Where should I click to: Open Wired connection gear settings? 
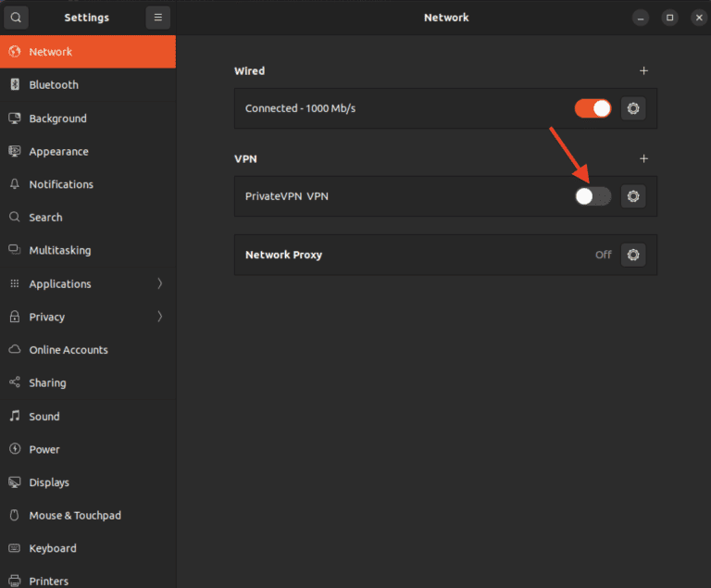point(633,108)
